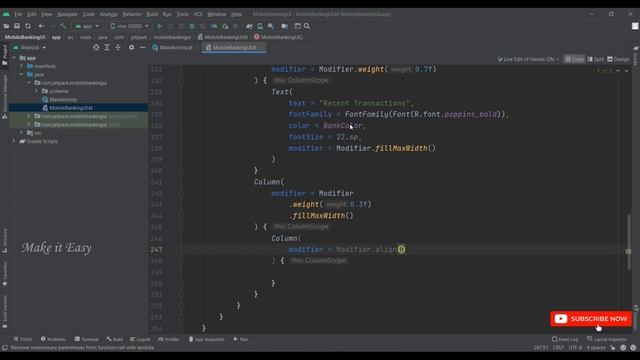Image resolution: width=640 pixels, height=360 pixels.
Task: Open Project panel settings gear
Action: [x=131, y=47]
